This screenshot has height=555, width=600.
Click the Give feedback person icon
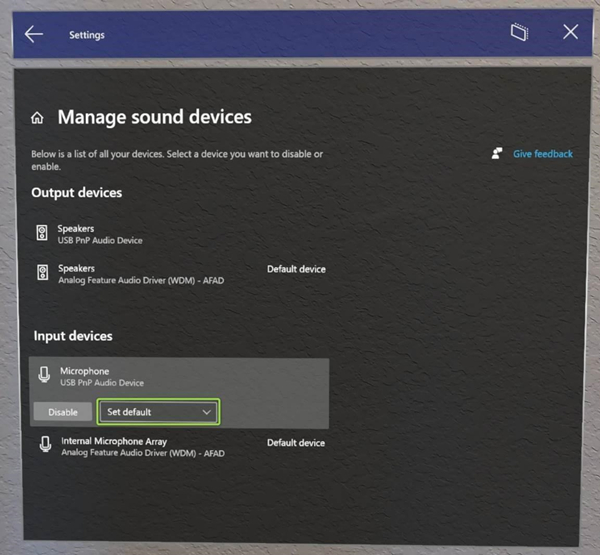[x=497, y=154]
